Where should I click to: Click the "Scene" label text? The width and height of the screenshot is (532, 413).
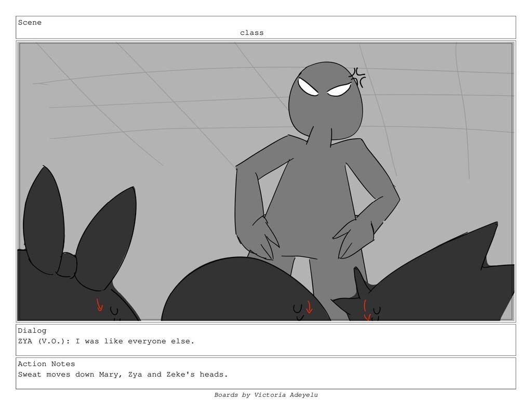click(30, 22)
